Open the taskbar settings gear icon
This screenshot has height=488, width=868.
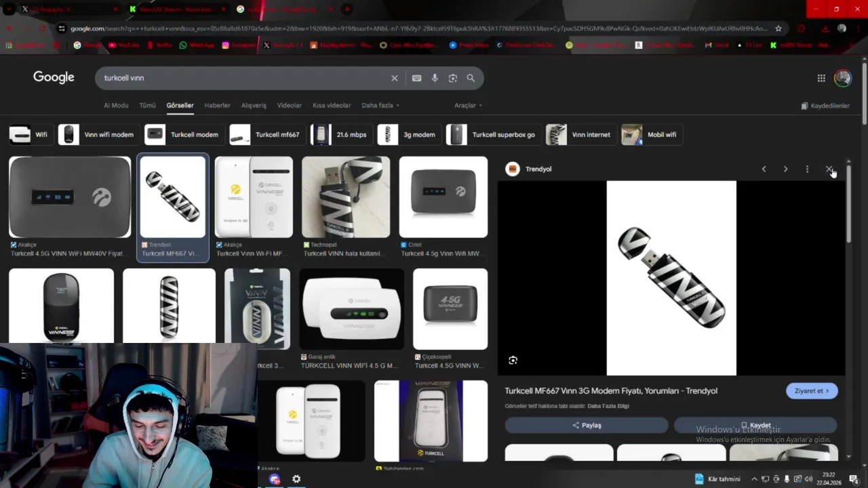pos(296,479)
